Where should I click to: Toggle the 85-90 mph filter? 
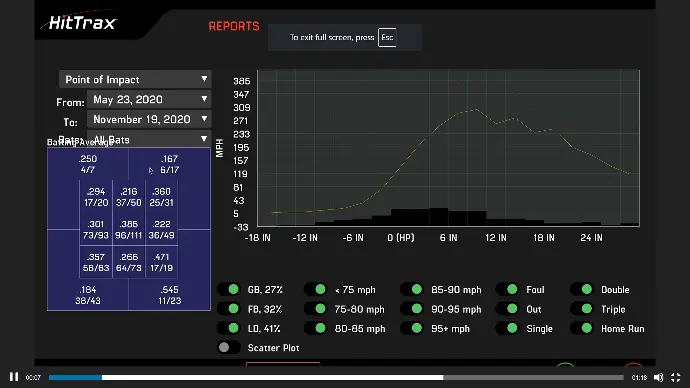tap(412, 289)
